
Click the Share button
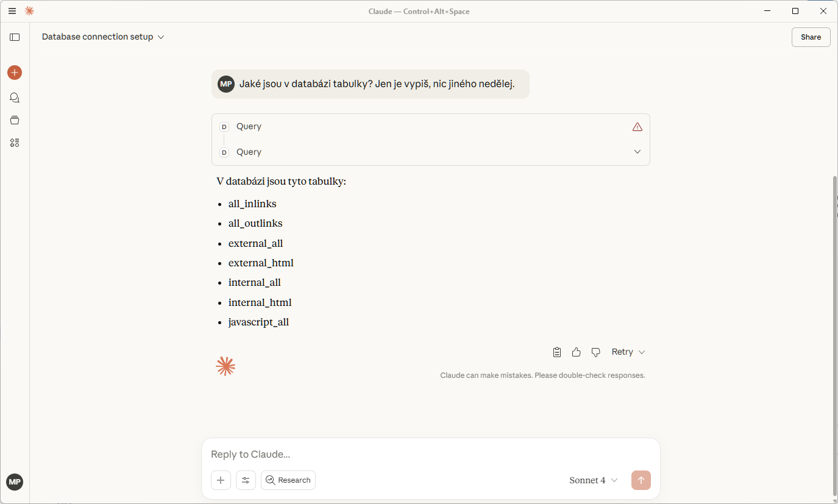[811, 37]
